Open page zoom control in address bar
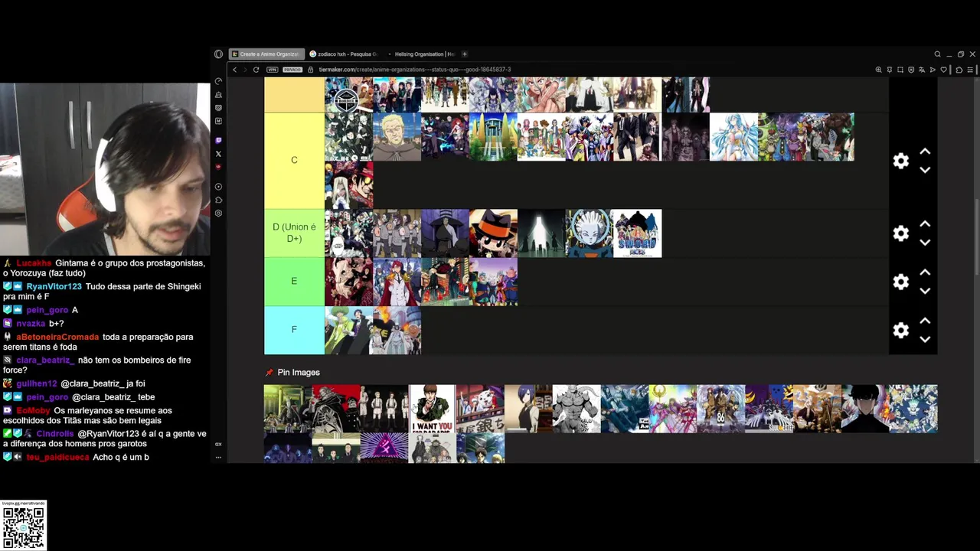 879,70
